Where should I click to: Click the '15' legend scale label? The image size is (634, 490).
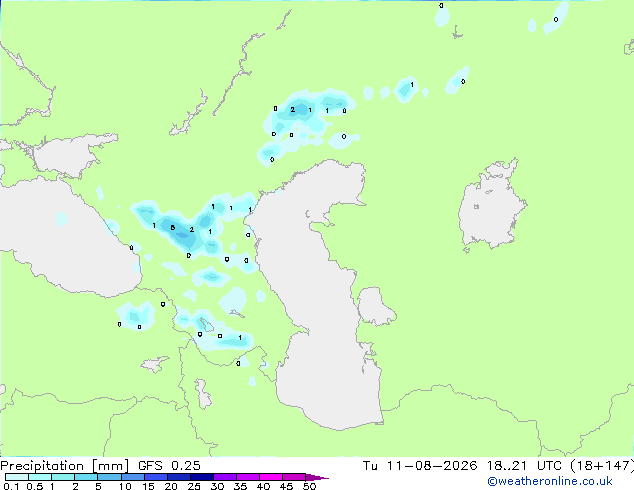tap(148, 486)
